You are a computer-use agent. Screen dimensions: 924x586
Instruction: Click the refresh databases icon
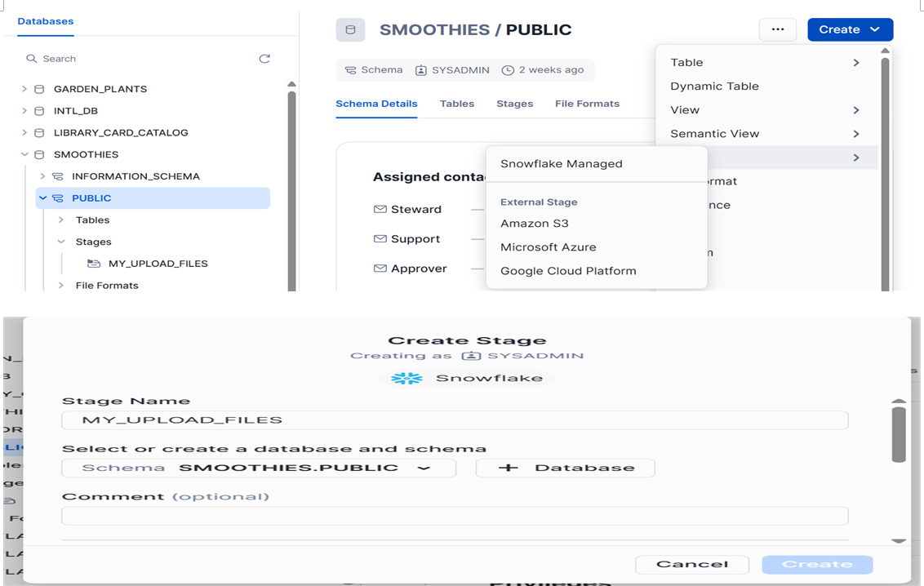point(264,59)
